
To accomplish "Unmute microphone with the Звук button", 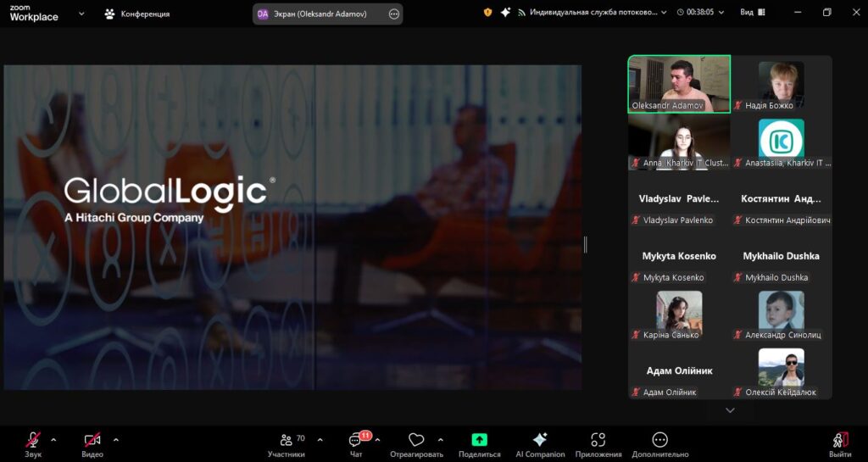I will pyautogui.click(x=33, y=445).
